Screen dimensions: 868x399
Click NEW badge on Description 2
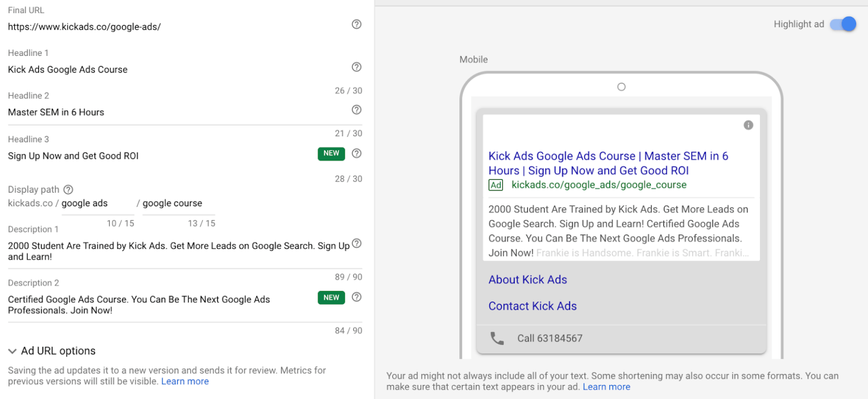(x=331, y=297)
